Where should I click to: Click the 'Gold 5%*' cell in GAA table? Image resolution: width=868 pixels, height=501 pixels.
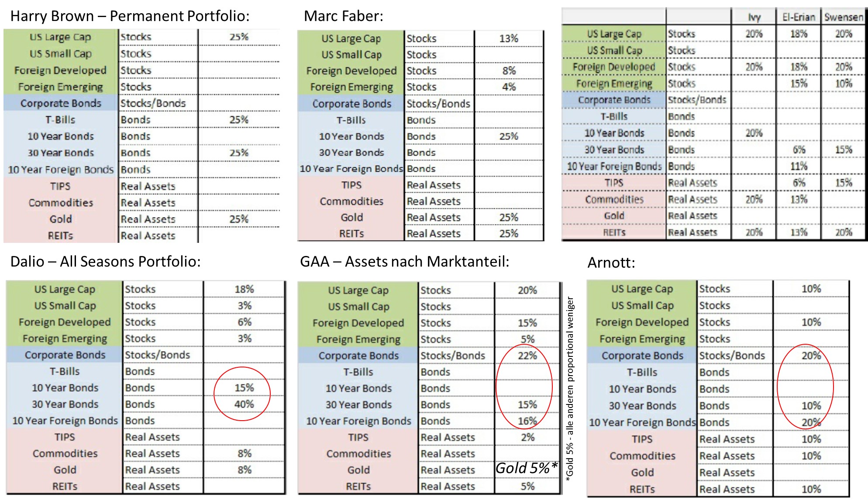pos(527,468)
